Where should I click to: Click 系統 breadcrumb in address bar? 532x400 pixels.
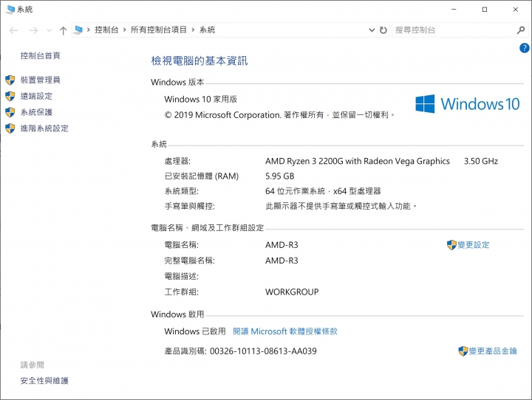click(x=207, y=30)
